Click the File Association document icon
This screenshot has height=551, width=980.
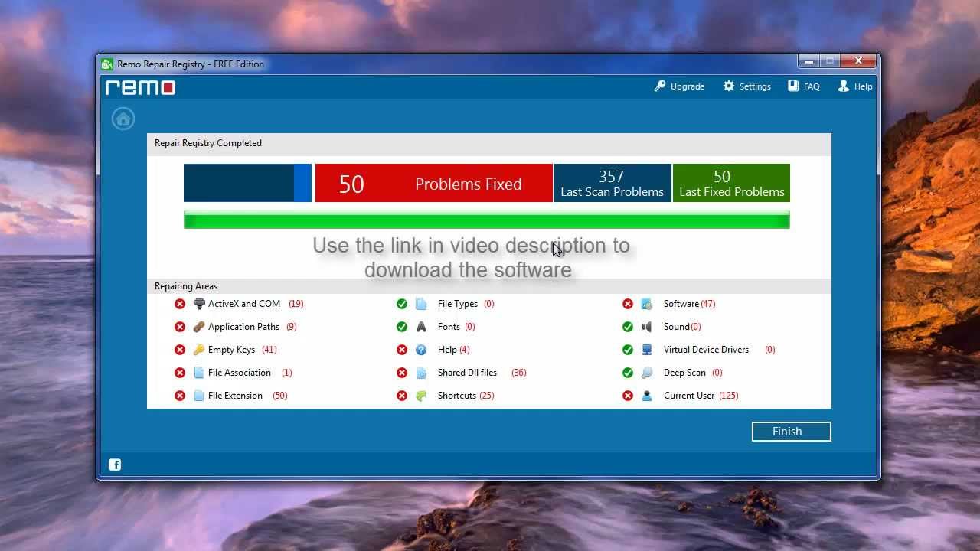tap(199, 373)
